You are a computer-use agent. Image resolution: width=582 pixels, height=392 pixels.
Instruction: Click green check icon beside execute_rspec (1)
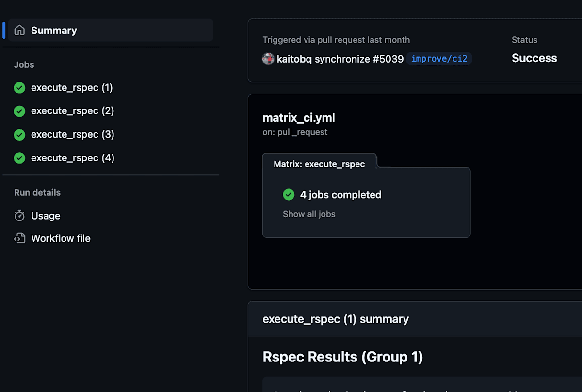click(19, 88)
